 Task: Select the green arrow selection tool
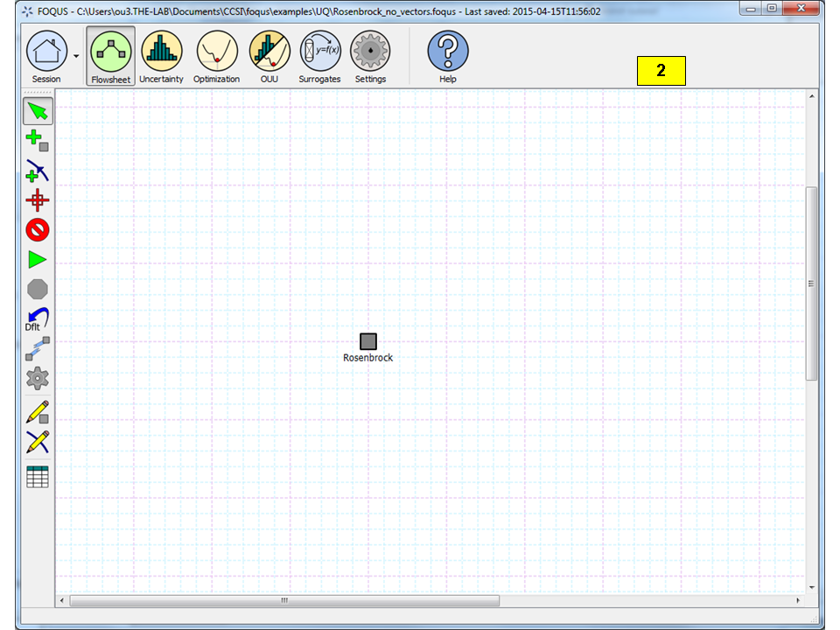tap(37, 111)
